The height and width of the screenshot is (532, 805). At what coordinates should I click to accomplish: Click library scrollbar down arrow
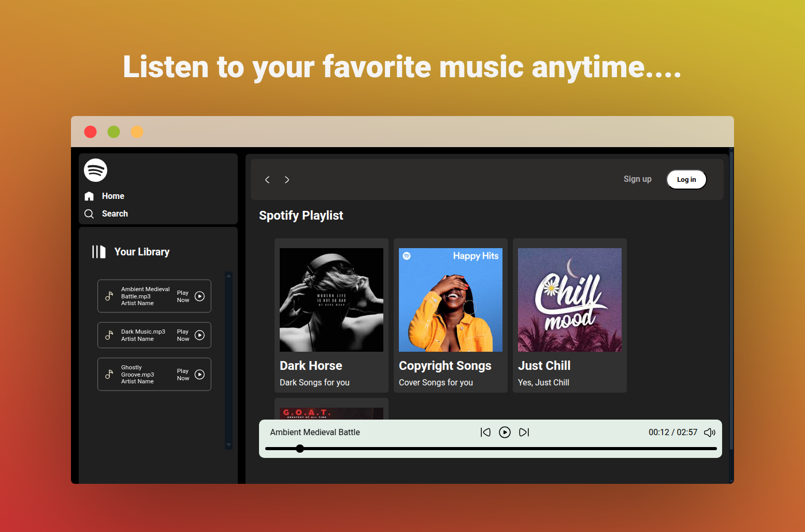[228, 444]
